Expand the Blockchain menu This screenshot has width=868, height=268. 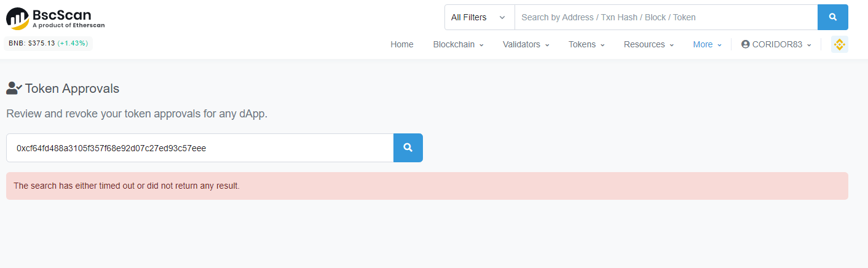[x=458, y=44]
